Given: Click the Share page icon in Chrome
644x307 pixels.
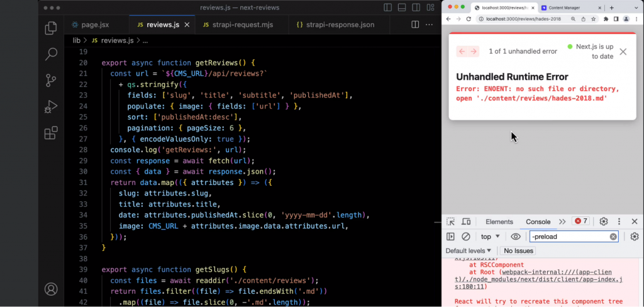Looking at the screenshot, I should [583, 19].
